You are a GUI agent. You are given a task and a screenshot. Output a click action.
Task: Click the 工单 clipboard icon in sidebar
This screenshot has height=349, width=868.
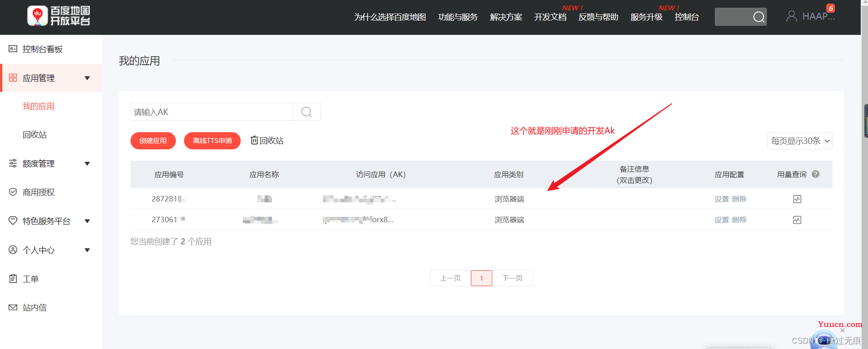[x=13, y=279]
